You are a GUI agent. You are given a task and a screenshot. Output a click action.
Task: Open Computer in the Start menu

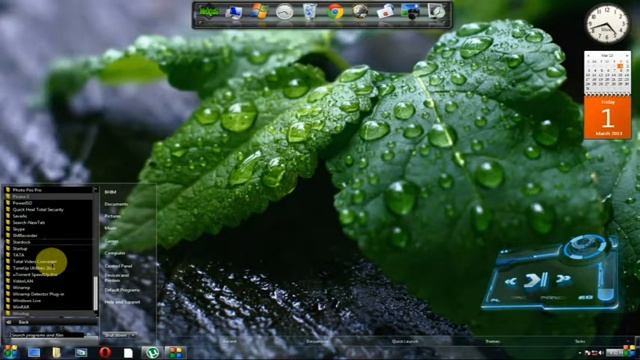pyautogui.click(x=115, y=253)
